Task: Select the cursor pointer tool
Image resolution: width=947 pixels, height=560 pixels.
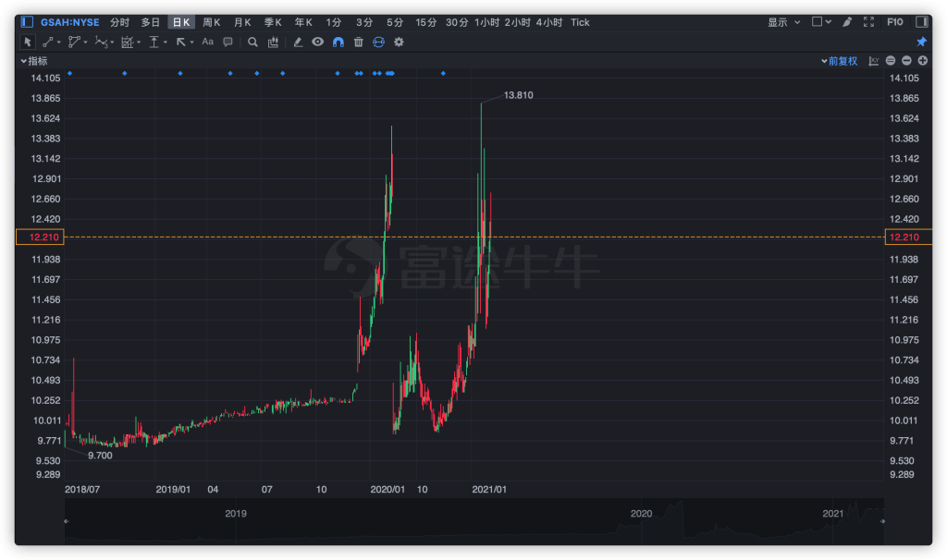Action: tap(27, 42)
